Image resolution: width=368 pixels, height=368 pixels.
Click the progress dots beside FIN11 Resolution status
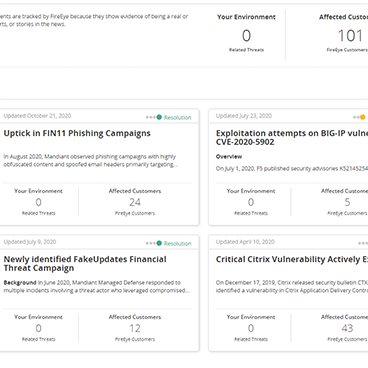(x=151, y=117)
